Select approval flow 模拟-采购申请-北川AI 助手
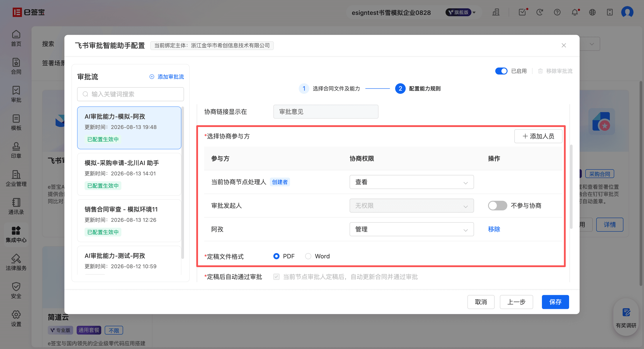Screen dimensions: 644x349 tap(129, 174)
